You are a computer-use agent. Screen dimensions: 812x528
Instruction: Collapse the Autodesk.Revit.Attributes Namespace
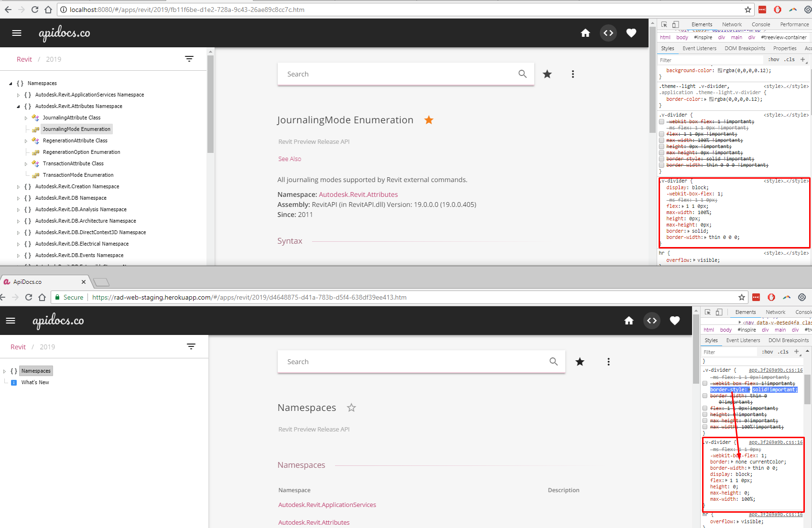tap(18, 106)
